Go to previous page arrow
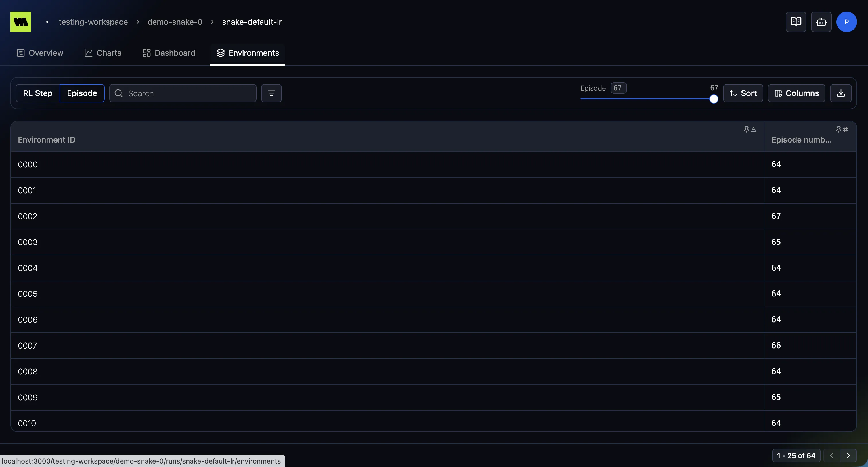This screenshot has width=868, height=467. coord(831,455)
